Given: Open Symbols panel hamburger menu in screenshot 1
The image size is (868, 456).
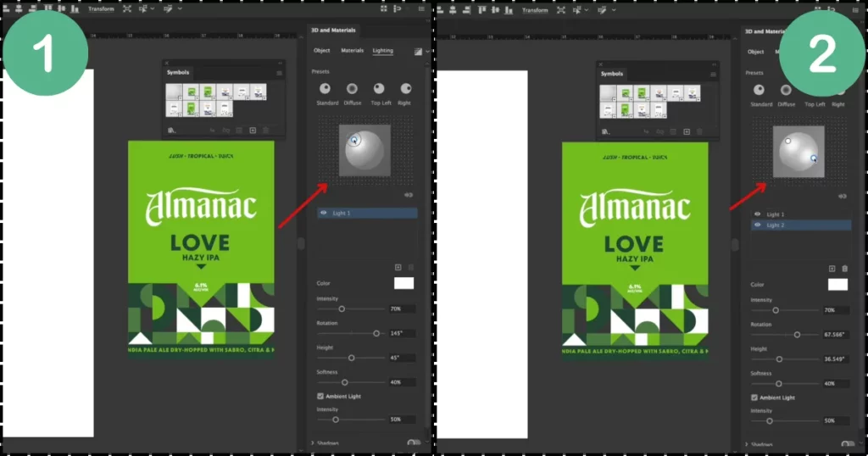Looking at the screenshot, I should (x=280, y=73).
